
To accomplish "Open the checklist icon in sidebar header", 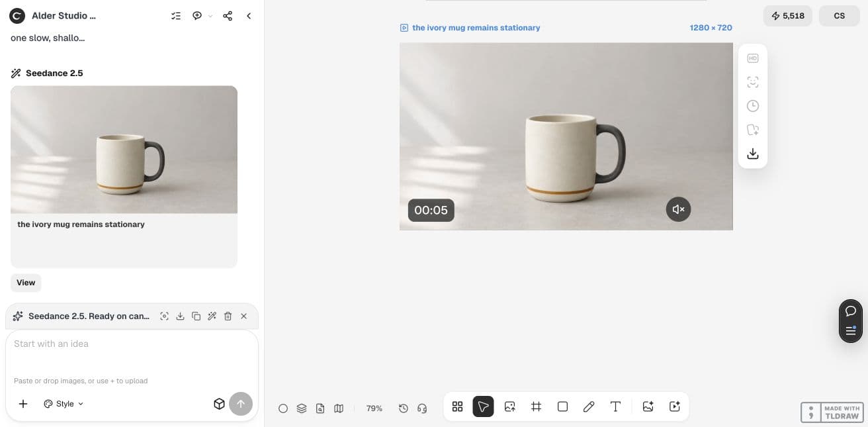I will tap(176, 16).
